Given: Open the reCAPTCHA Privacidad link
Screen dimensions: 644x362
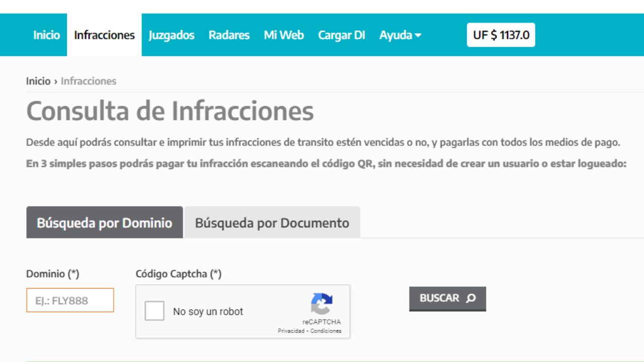Looking at the screenshot, I should (291, 331).
